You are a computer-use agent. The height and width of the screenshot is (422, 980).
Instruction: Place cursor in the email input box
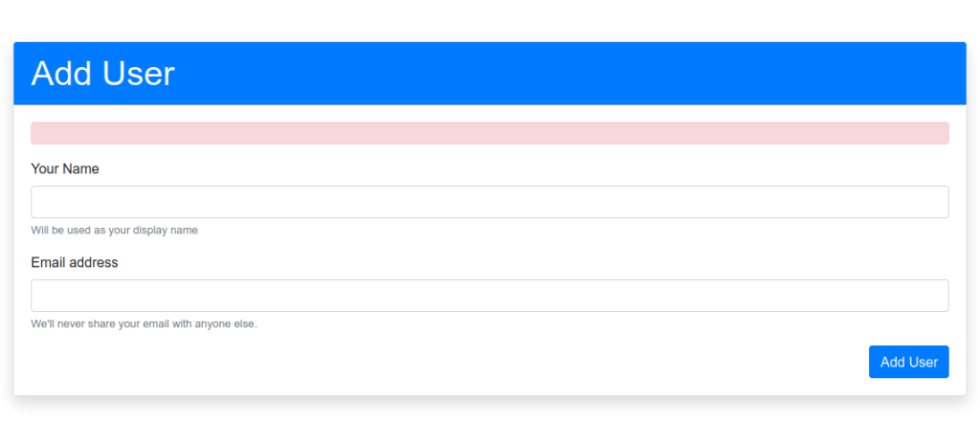point(489,296)
